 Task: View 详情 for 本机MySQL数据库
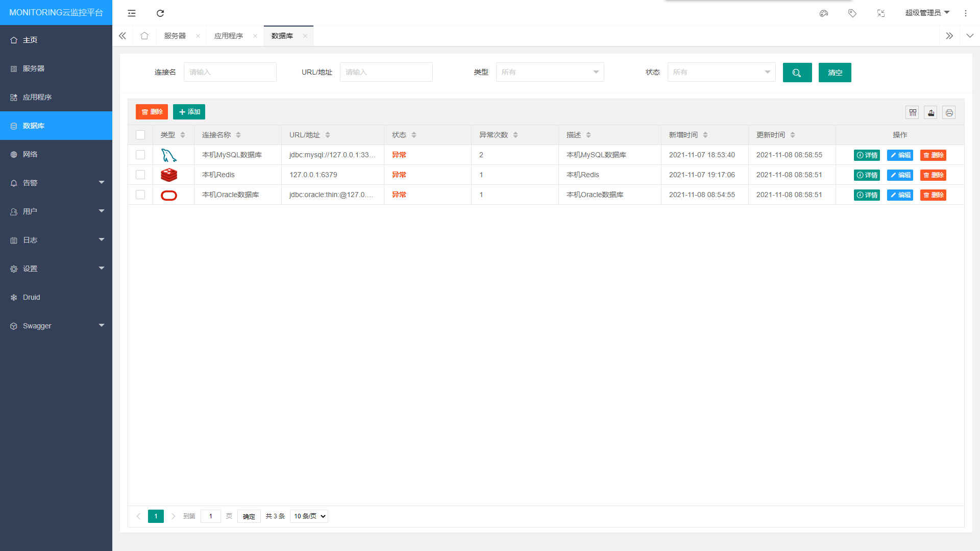(867, 155)
